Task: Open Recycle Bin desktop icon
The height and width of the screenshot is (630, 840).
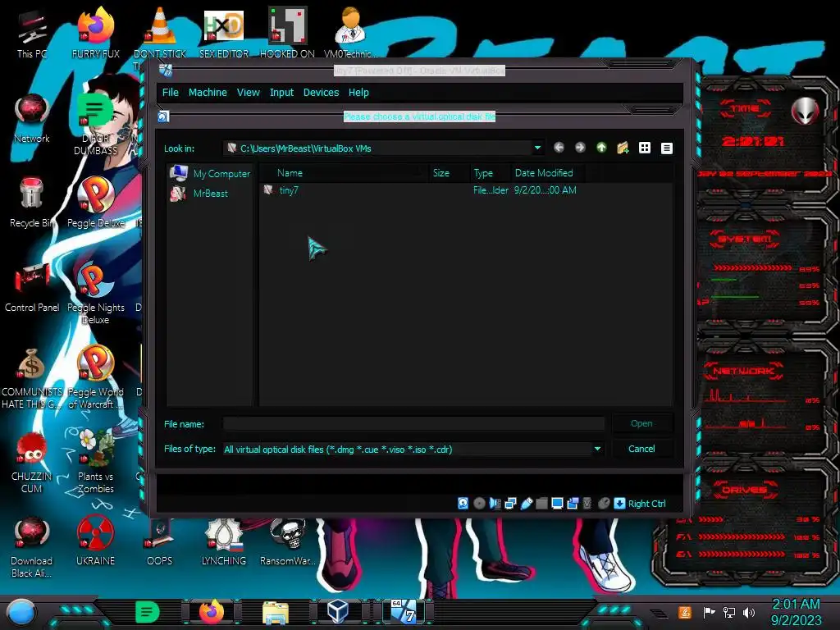Action: click(x=32, y=203)
